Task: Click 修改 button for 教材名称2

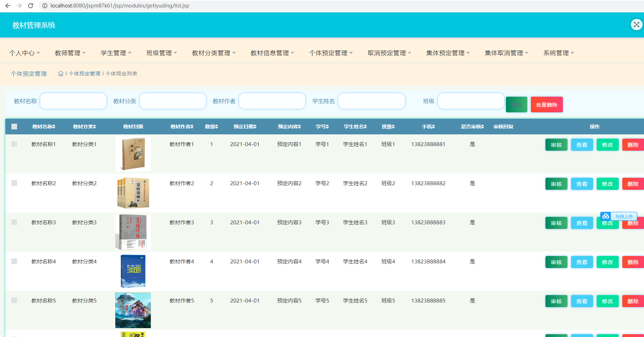Action: (x=608, y=184)
